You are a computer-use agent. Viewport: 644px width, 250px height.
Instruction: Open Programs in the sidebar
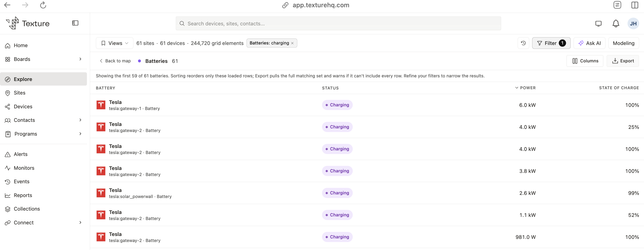(44, 134)
